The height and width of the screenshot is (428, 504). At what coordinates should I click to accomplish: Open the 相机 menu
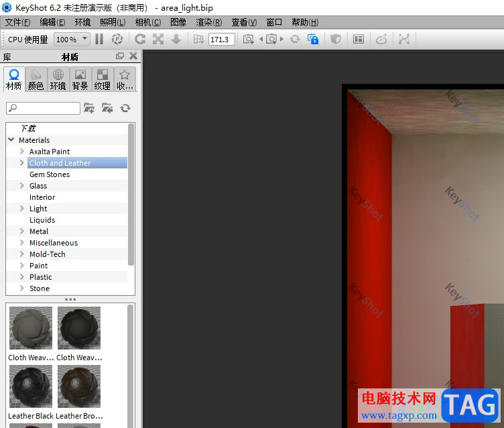coord(148,22)
